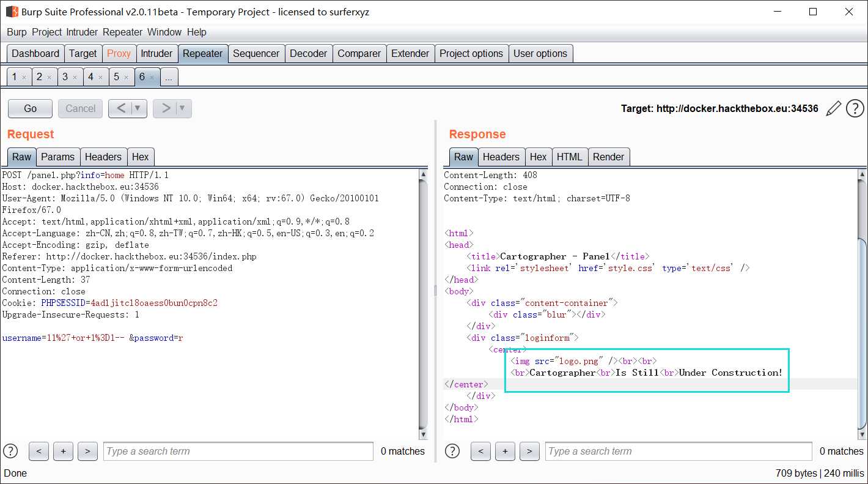Close repeater tab 3
Image resolution: width=868 pixels, height=484 pixels.
click(75, 77)
